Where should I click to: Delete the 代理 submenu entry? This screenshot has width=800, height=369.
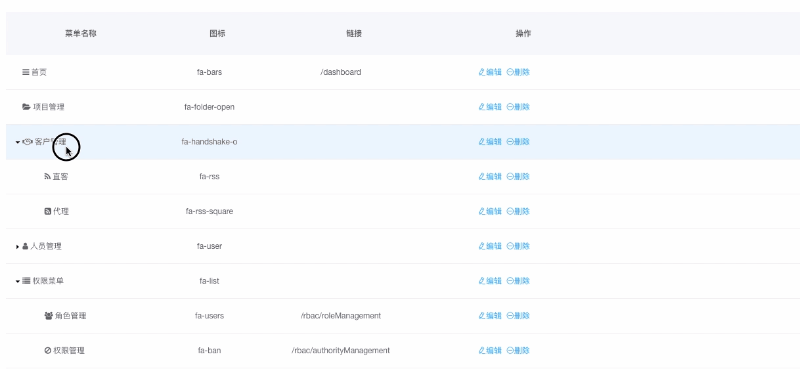[518, 211]
